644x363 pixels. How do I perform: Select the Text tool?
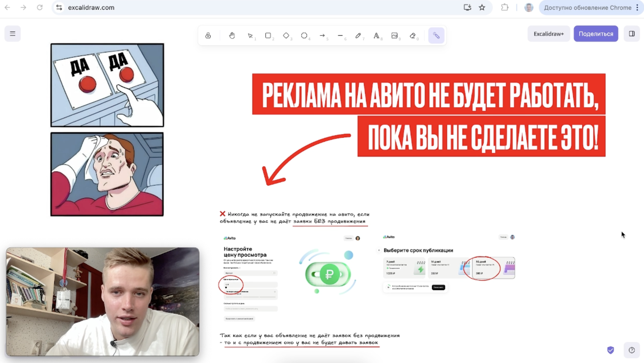coord(376,35)
